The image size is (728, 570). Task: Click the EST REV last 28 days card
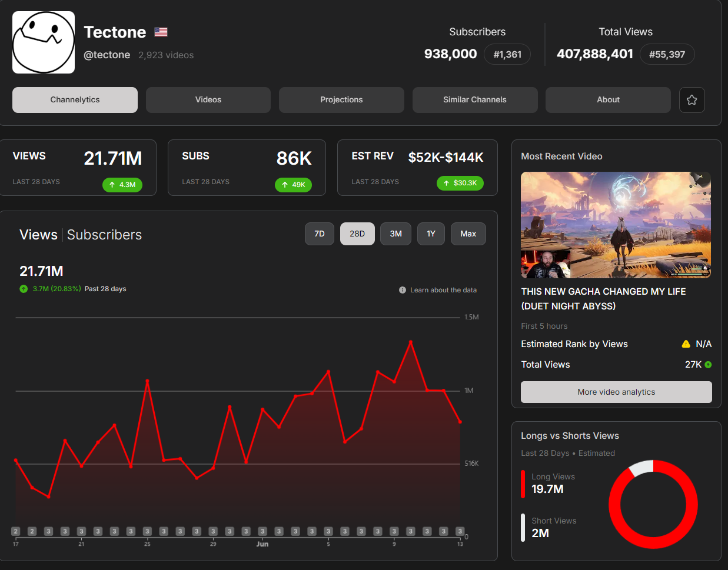[417, 168]
